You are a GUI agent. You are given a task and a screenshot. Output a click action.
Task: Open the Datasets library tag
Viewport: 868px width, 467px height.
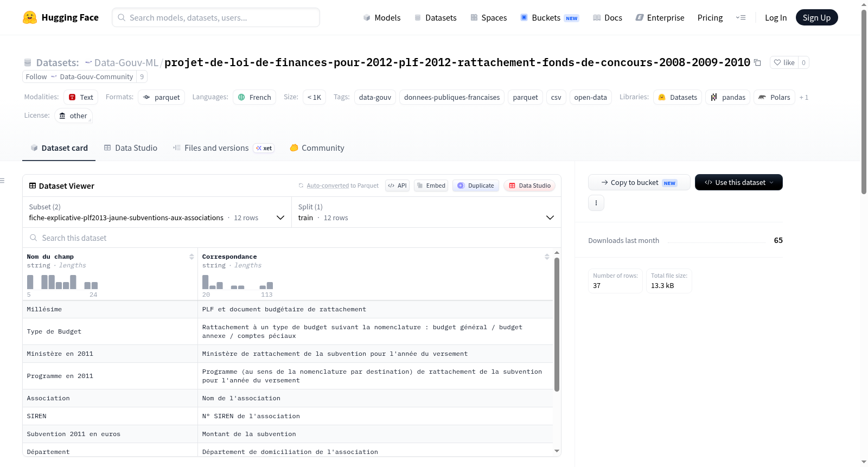pos(678,97)
